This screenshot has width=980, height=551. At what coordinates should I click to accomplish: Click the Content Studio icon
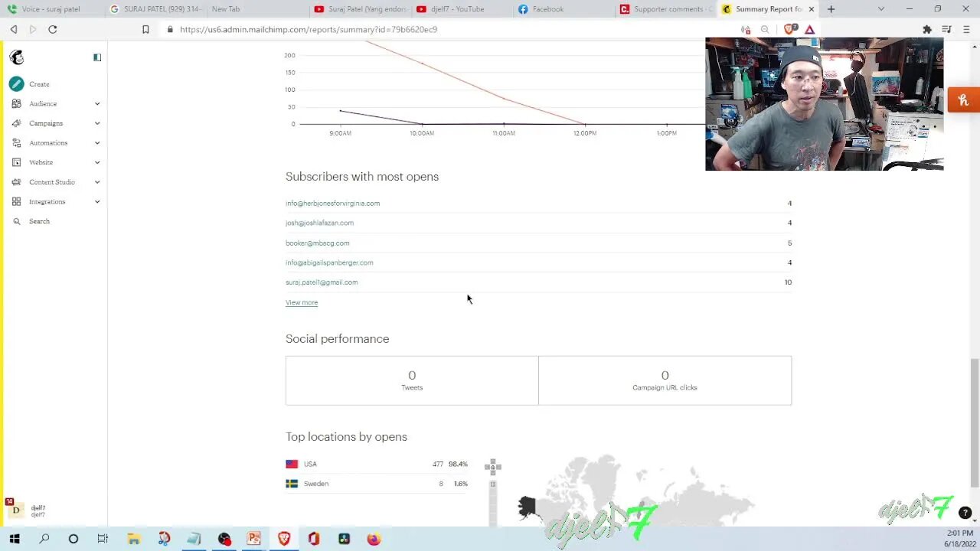coord(16,182)
